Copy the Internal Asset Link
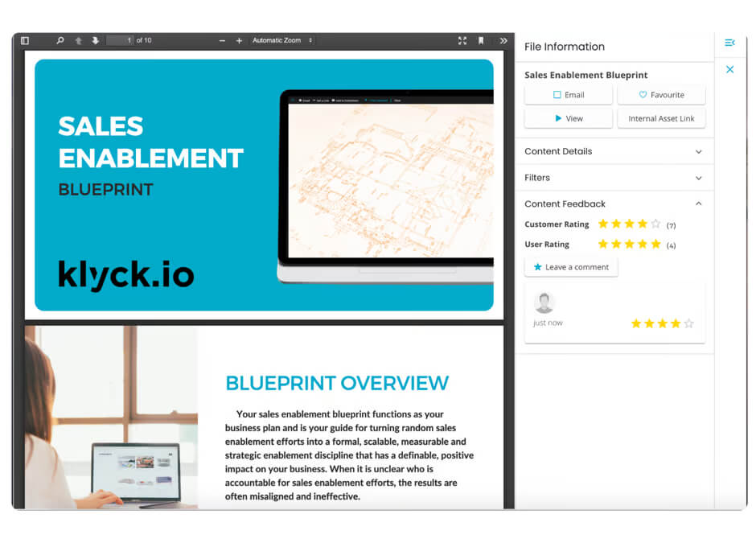Image resolution: width=756 pixels, height=543 pixels. tap(661, 118)
